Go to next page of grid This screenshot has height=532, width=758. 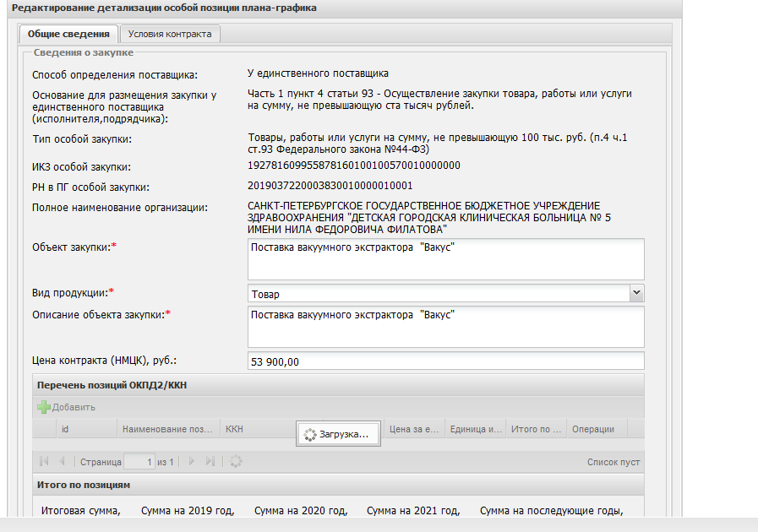[192, 462]
